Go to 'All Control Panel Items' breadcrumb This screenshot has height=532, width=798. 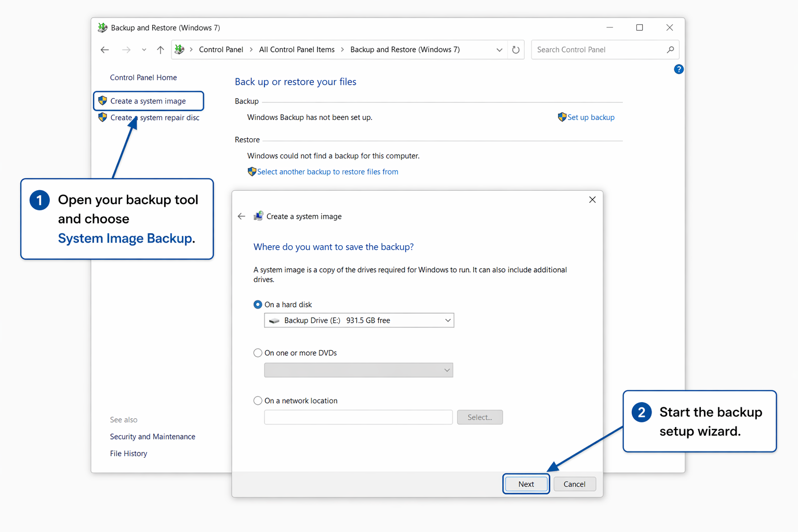click(297, 50)
